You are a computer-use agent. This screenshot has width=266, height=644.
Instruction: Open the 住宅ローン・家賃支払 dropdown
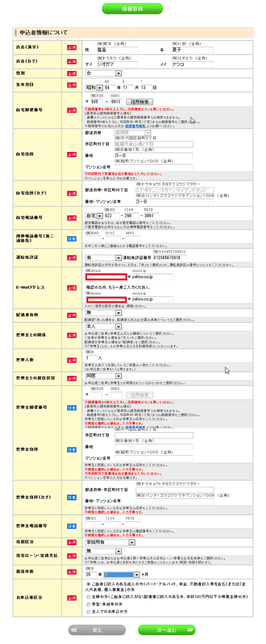click(x=103, y=551)
